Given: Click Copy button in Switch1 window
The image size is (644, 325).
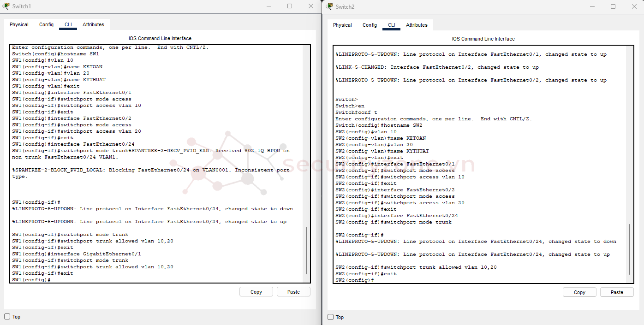Looking at the screenshot, I should coord(256,292).
